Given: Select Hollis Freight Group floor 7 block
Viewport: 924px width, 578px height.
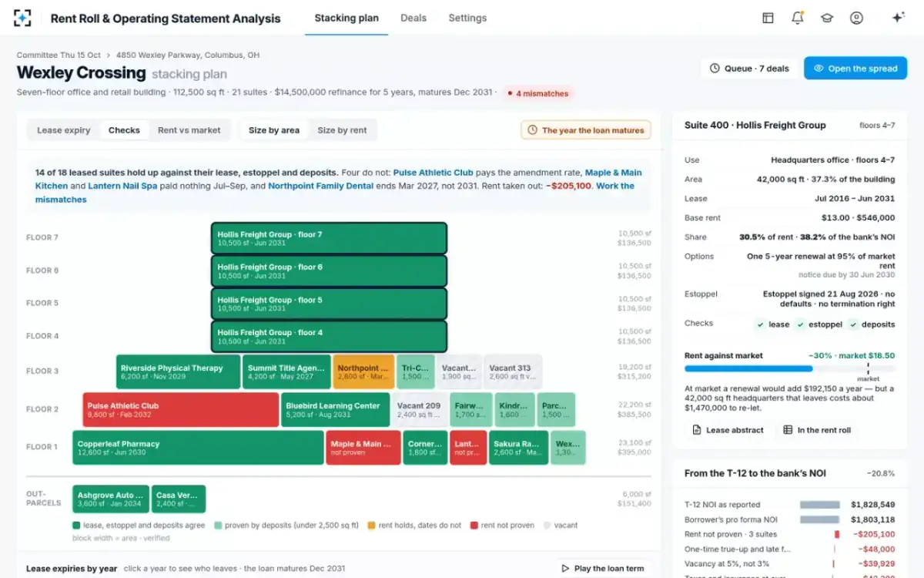Looking at the screenshot, I should coord(329,238).
